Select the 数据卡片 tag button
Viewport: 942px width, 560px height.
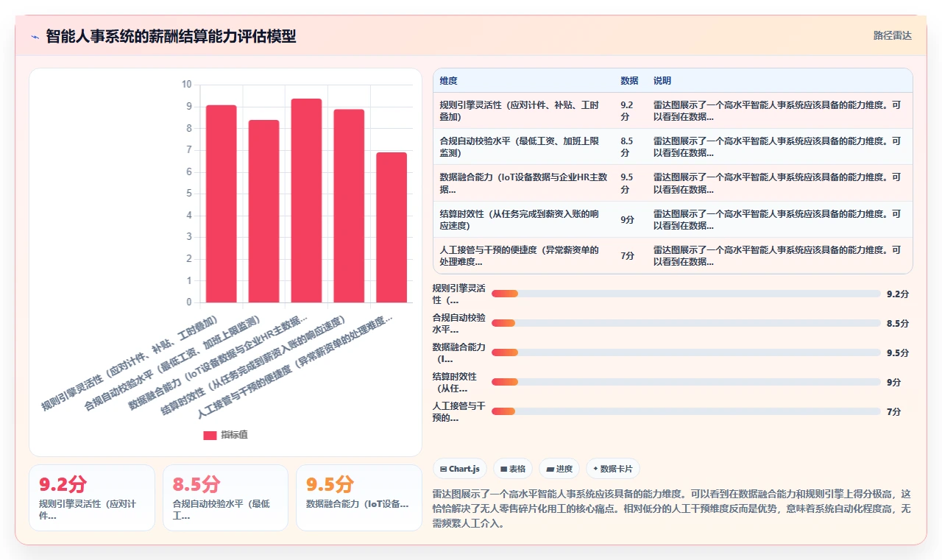[612, 469]
